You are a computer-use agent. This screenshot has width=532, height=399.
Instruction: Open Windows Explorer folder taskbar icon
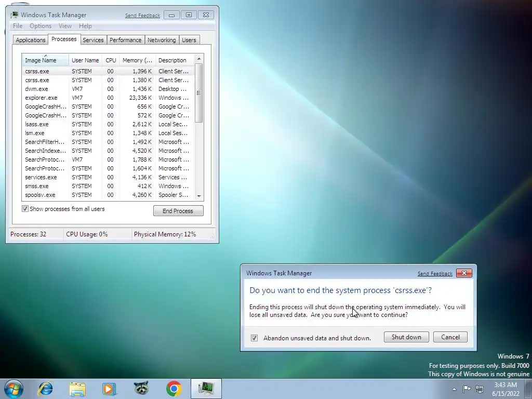point(77,389)
